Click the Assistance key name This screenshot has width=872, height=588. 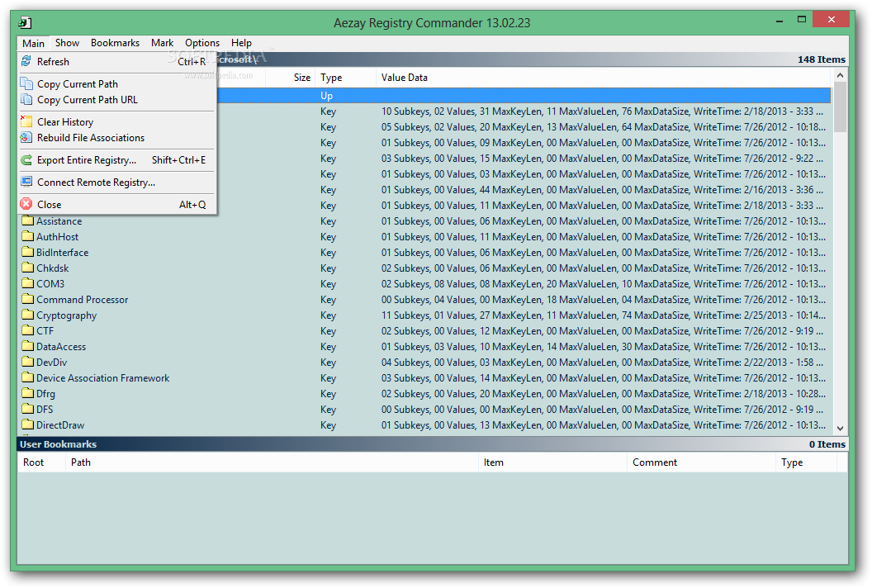(59, 220)
